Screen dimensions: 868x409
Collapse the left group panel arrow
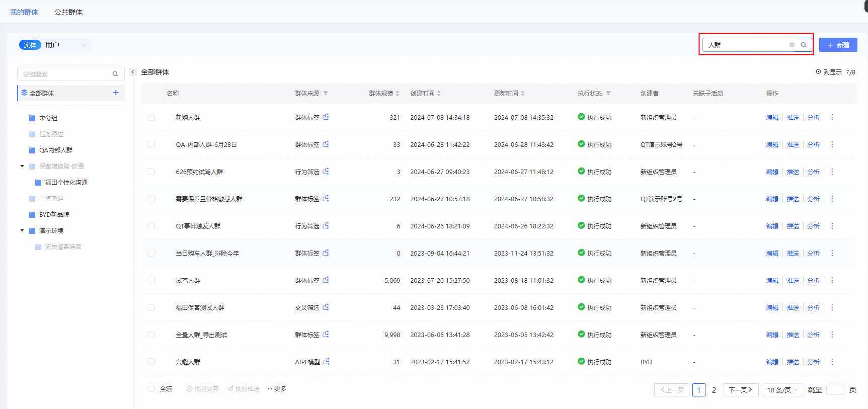coord(133,72)
